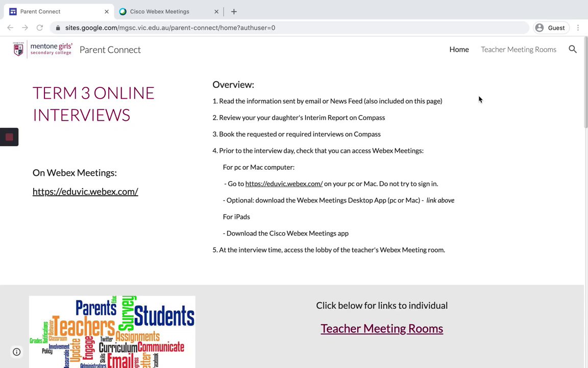Open the eduvic.webex.com link in step 4

[x=284, y=183]
